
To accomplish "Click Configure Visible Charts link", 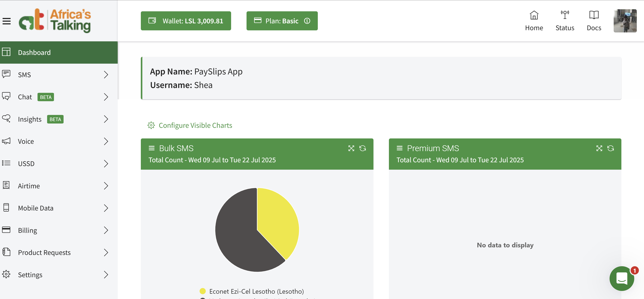I will tap(195, 125).
